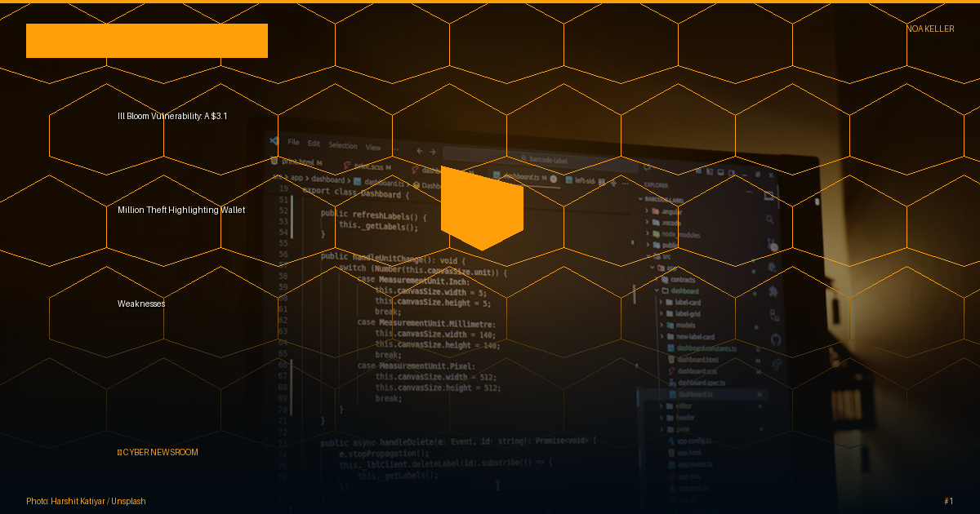Click the VS Code logo in the photo
980x514 pixels.
[x=274, y=141]
